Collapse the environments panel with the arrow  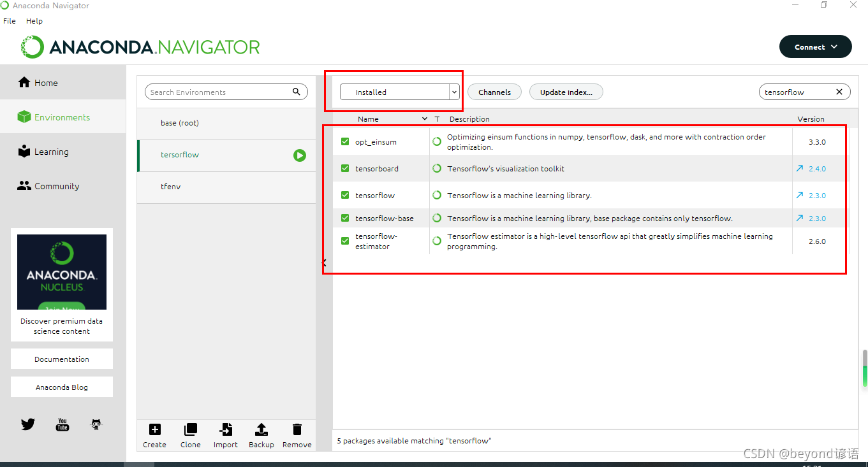[x=324, y=262]
